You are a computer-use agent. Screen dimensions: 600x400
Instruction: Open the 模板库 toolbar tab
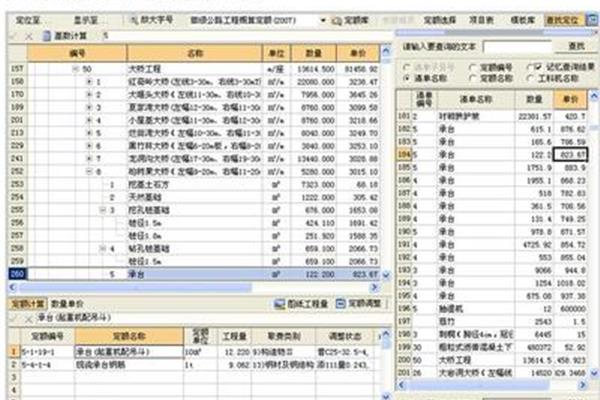pos(522,20)
